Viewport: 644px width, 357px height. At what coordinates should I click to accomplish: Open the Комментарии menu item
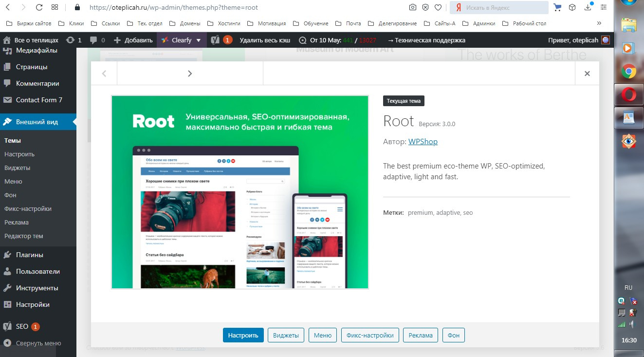click(38, 83)
